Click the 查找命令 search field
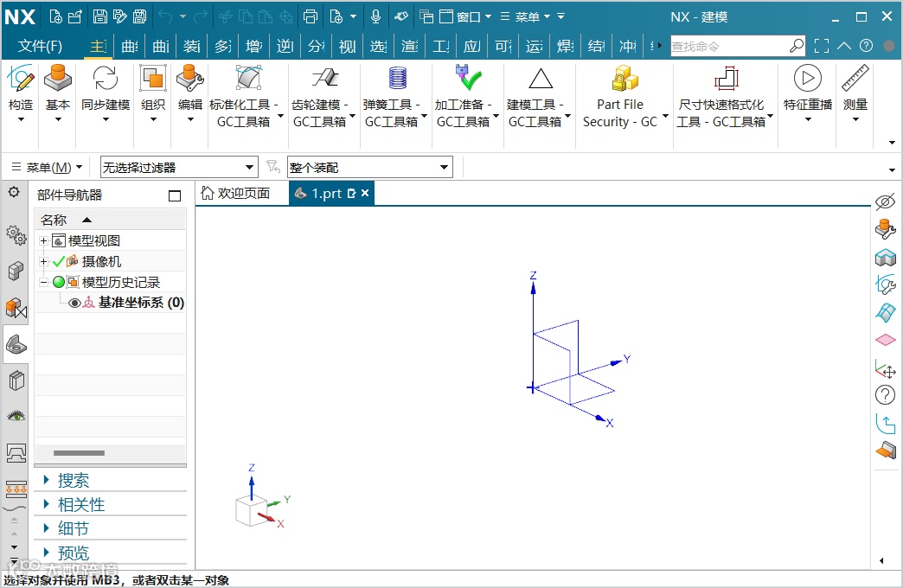 (x=737, y=46)
